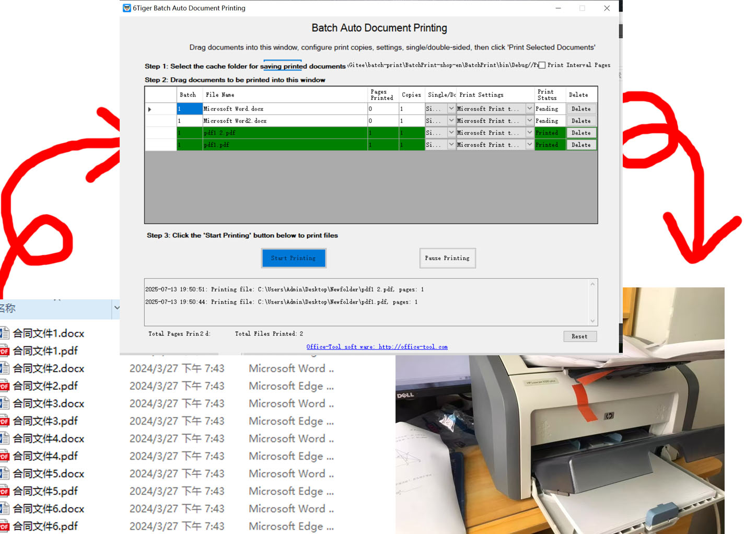
Task: Click the 6Tiger app icon in title bar
Action: pyautogui.click(x=126, y=8)
